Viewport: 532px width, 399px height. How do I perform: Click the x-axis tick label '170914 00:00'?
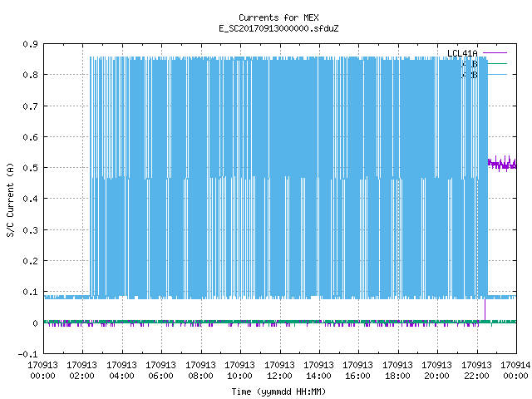pos(515,371)
